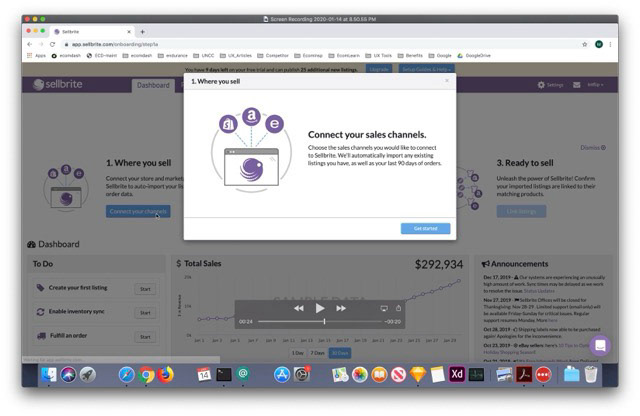
Task: Click the AirPlay icon in player controls
Action: [x=384, y=308]
